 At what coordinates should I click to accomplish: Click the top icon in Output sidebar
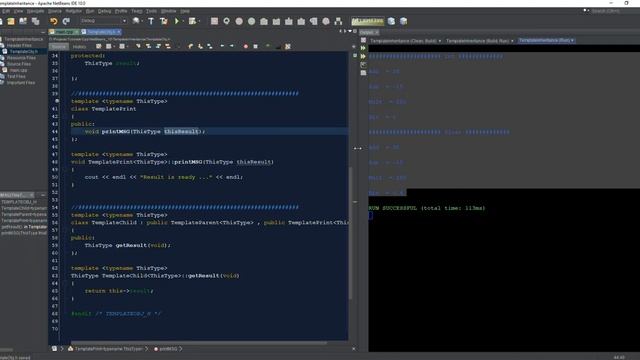363,40
